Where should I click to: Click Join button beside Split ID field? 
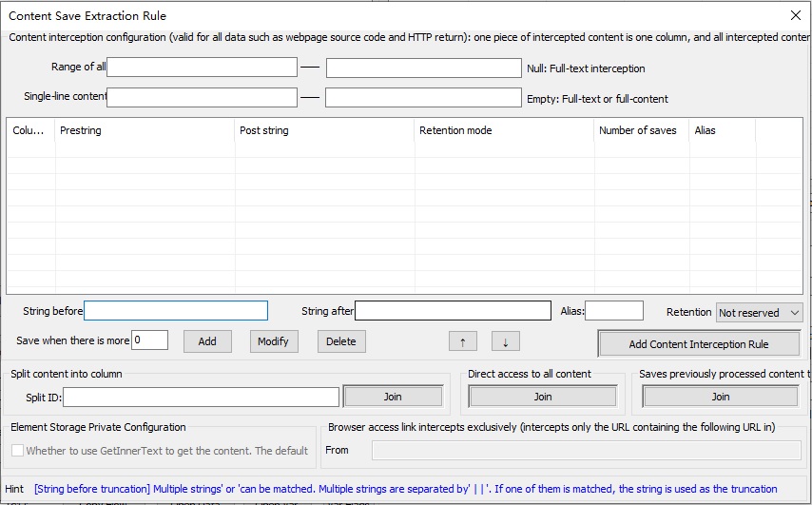pos(393,397)
